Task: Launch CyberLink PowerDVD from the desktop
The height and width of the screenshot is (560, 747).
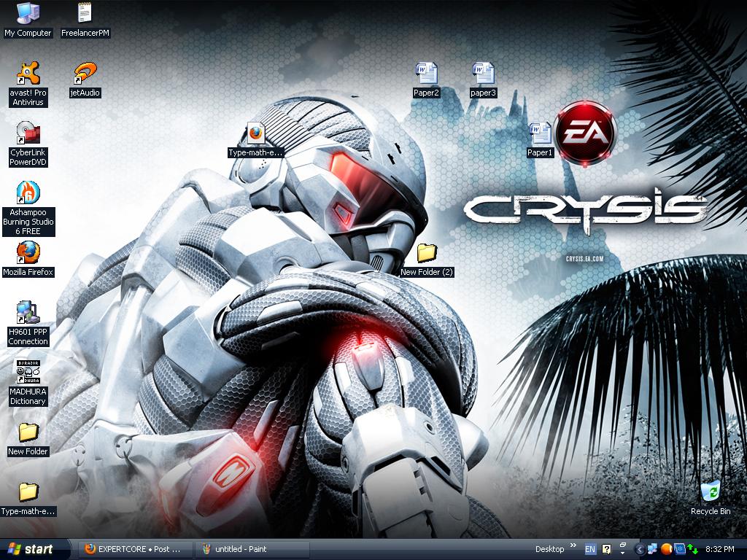Action: (28, 134)
